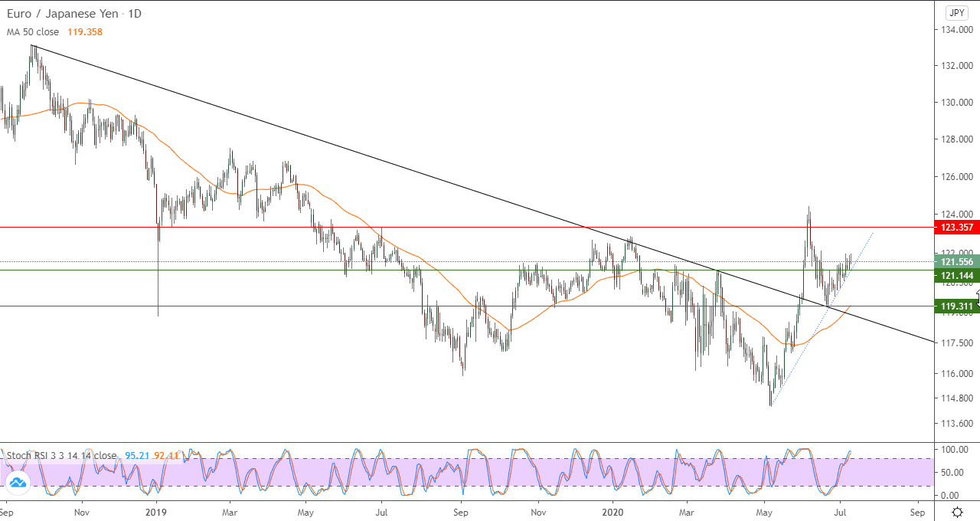This screenshot has height=521, width=980.
Task: Open chart settings via the gear icon
Action: pos(957,512)
